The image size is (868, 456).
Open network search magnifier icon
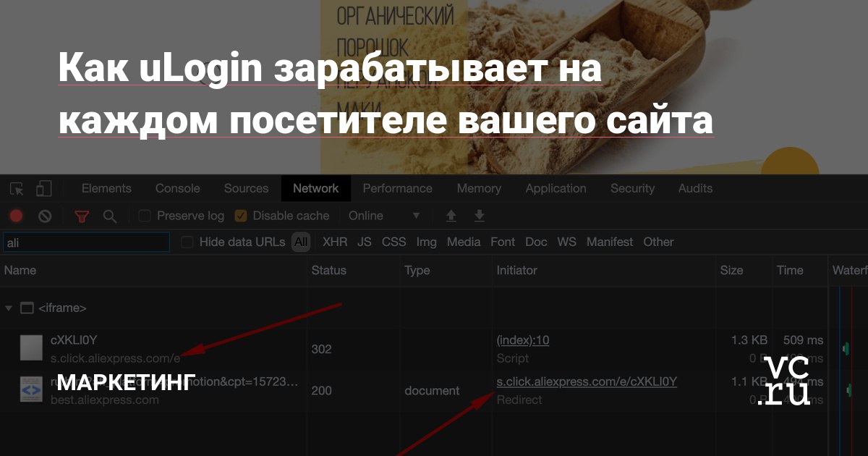click(x=110, y=216)
